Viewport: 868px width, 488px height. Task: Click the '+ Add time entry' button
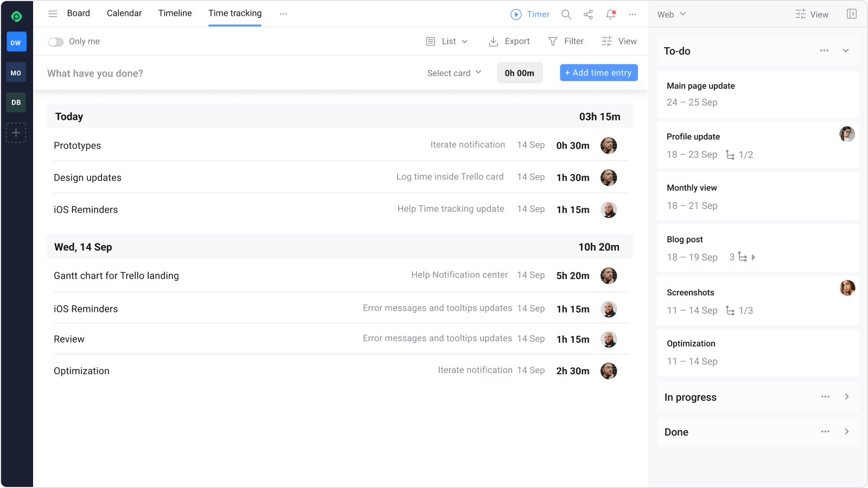(x=598, y=73)
